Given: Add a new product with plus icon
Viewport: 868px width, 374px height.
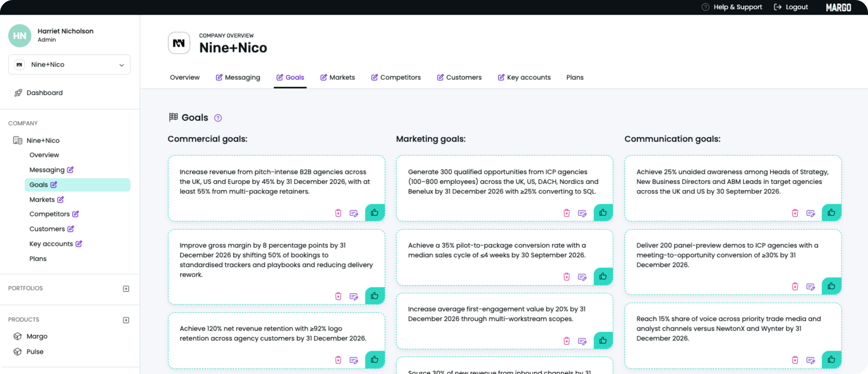Looking at the screenshot, I should point(126,320).
